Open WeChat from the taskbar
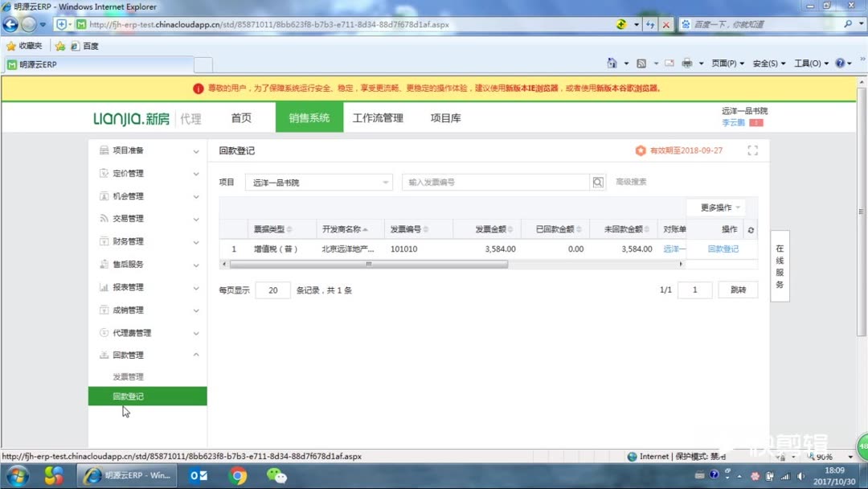 (280, 475)
